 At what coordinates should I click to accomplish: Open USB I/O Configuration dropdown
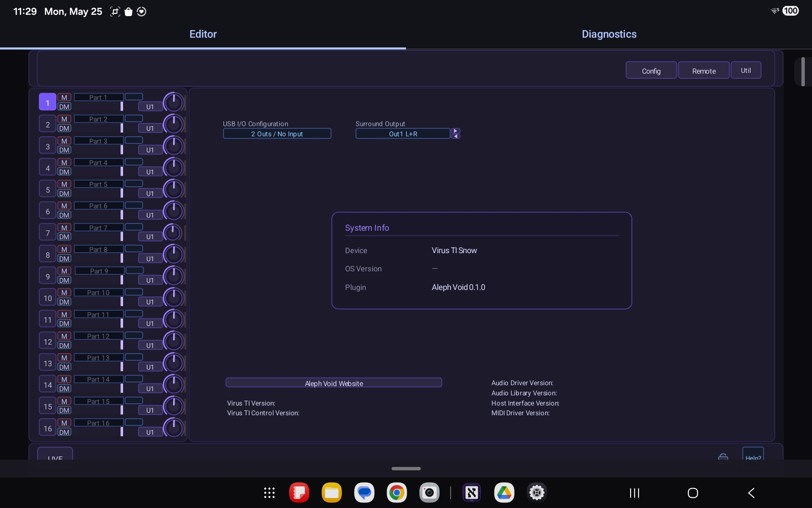tap(277, 134)
